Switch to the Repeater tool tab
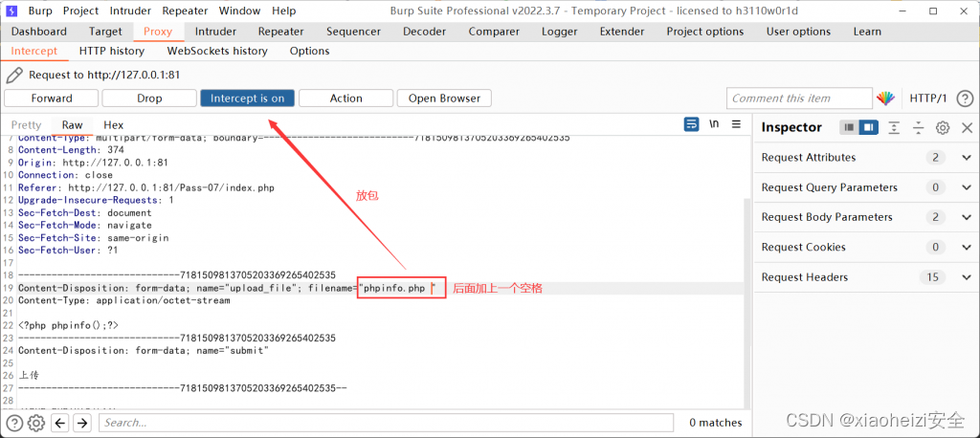 tap(280, 32)
